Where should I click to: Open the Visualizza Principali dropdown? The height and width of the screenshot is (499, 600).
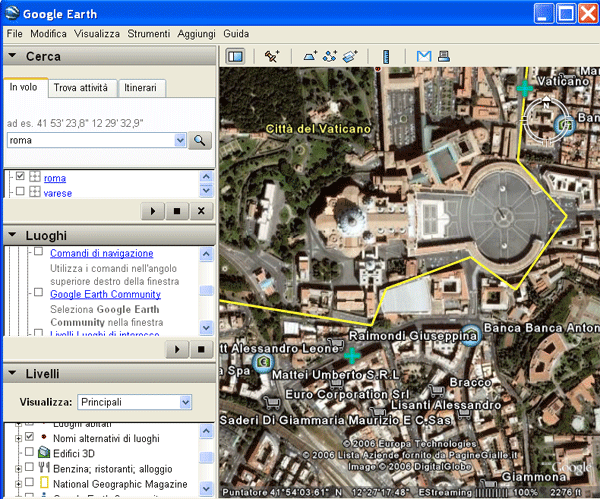click(186, 402)
